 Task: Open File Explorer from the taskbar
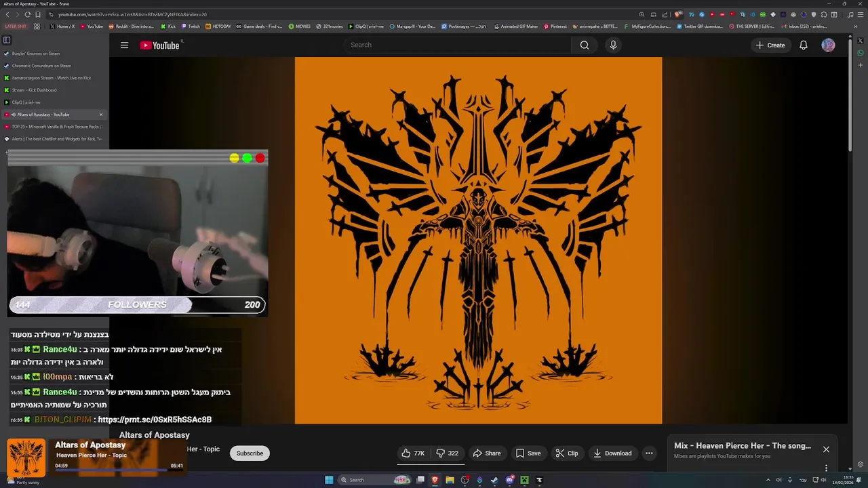pos(450,480)
